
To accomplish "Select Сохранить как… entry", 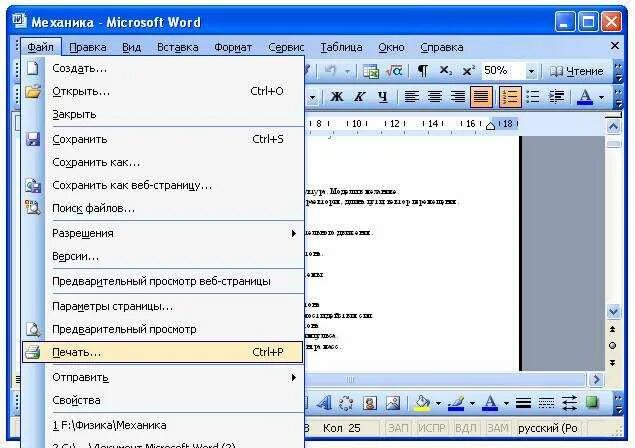I will click(163, 162).
